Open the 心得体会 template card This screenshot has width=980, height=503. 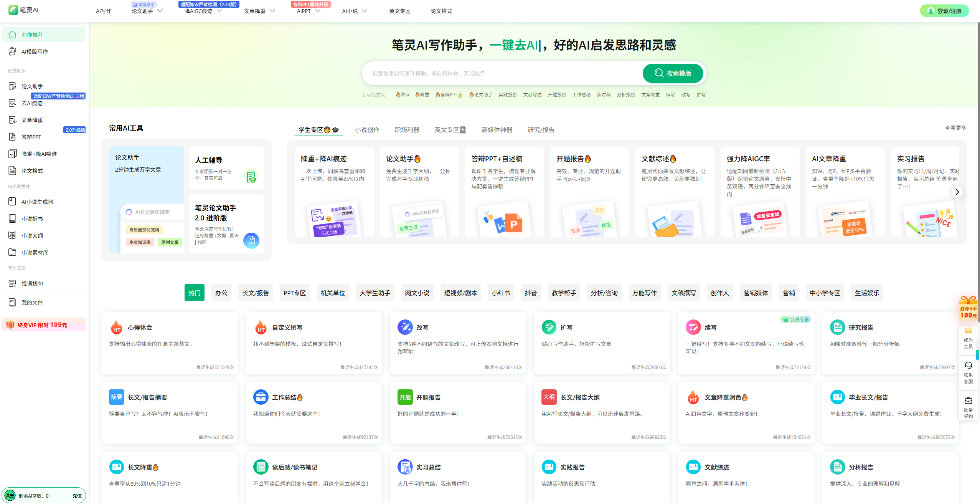[169, 343]
